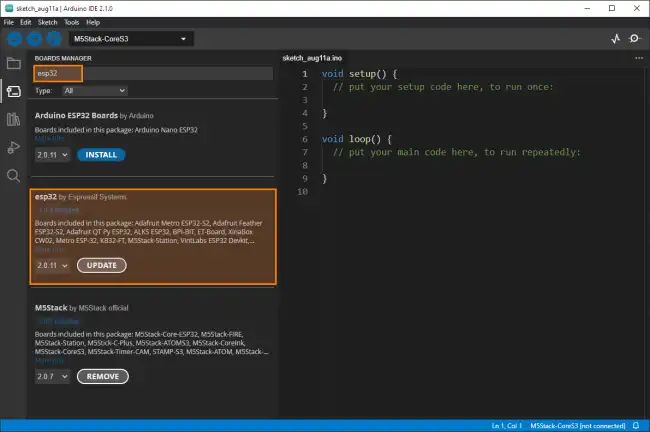
Task: Open the Library Manager sidebar icon
Action: 14,119
